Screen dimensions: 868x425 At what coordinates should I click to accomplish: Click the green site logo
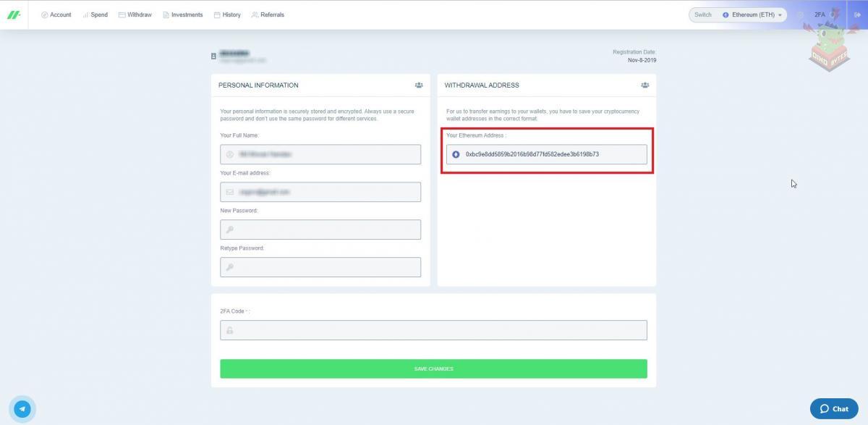(14, 14)
